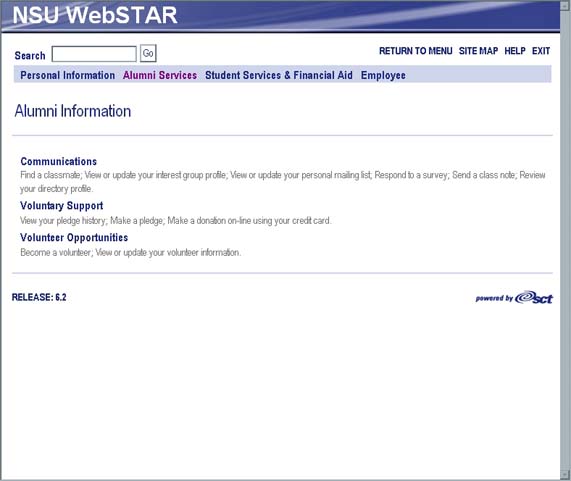571x481 pixels.
Task: Click the Alumni Information page heading
Action: 72,111
